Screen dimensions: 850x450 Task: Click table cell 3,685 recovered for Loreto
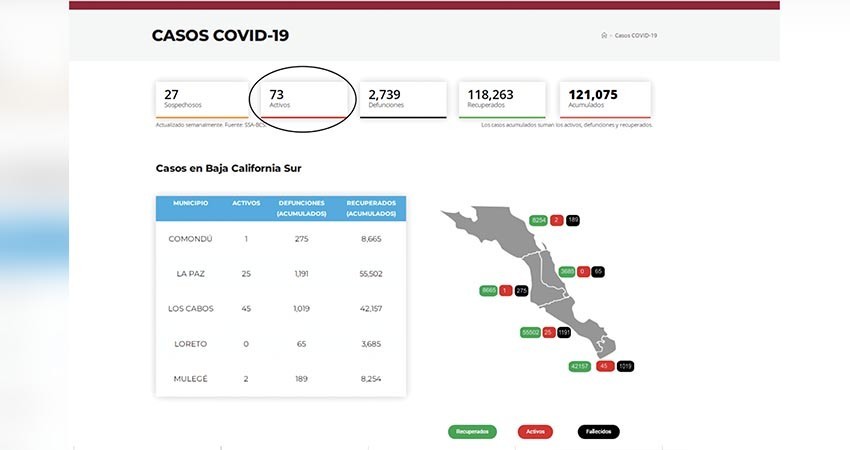(371, 344)
